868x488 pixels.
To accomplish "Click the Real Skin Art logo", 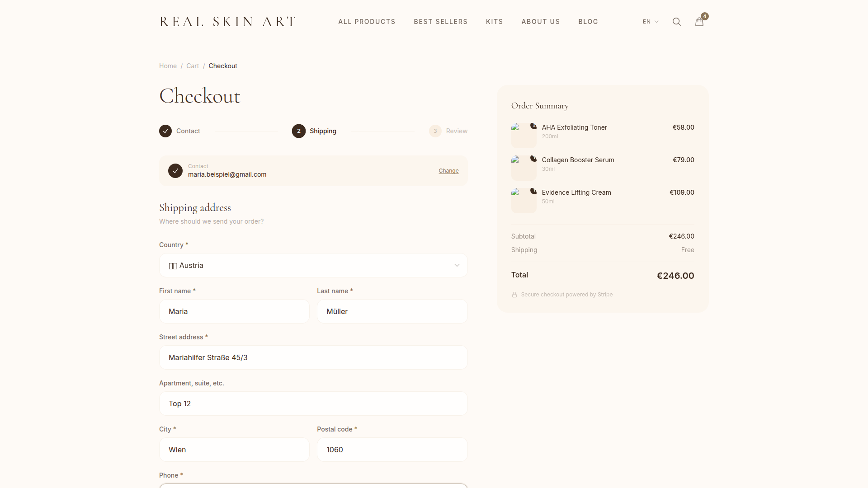I will (227, 22).
